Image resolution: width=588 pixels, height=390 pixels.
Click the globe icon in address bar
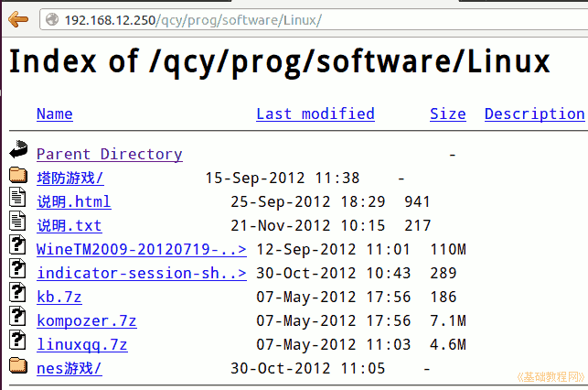pyautogui.click(x=52, y=19)
